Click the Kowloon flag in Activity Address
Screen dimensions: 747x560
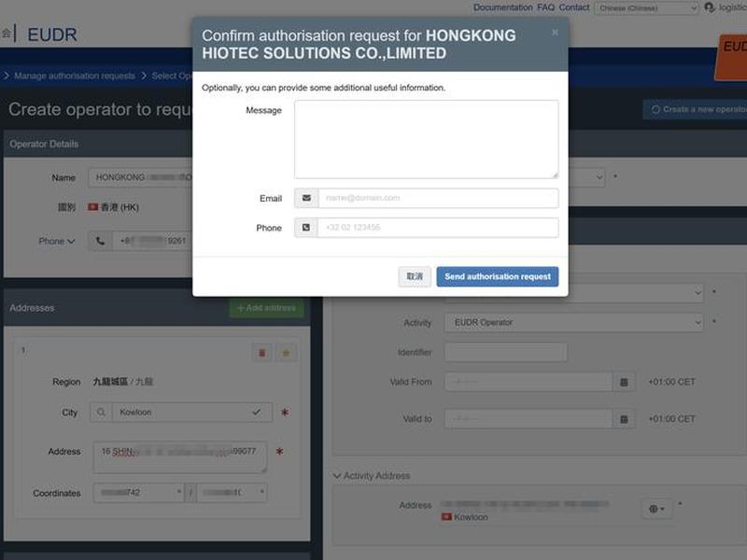click(x=446, y=517)
